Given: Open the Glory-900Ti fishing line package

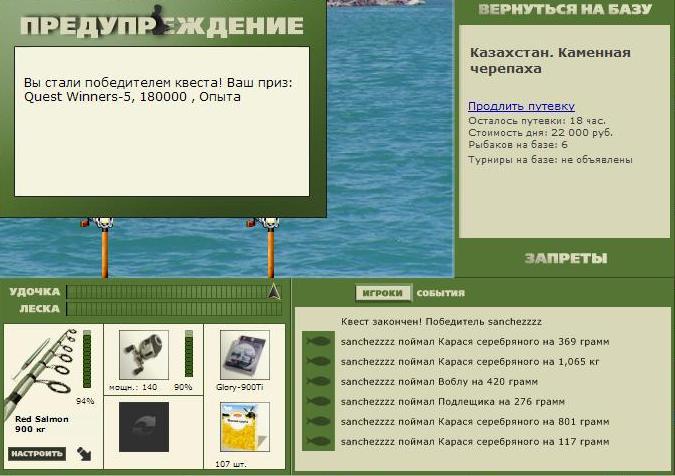Looking at the screenshot, I should (x=245, y=355).
